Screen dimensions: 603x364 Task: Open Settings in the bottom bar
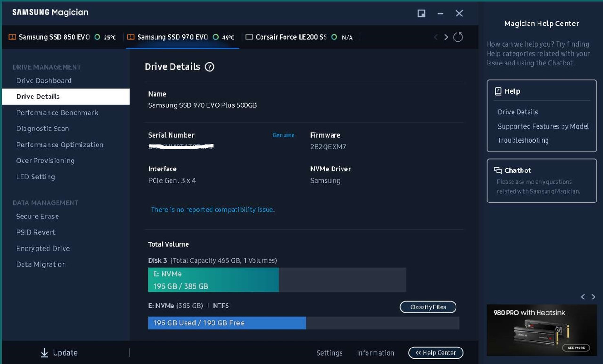[x=329, y=353]
